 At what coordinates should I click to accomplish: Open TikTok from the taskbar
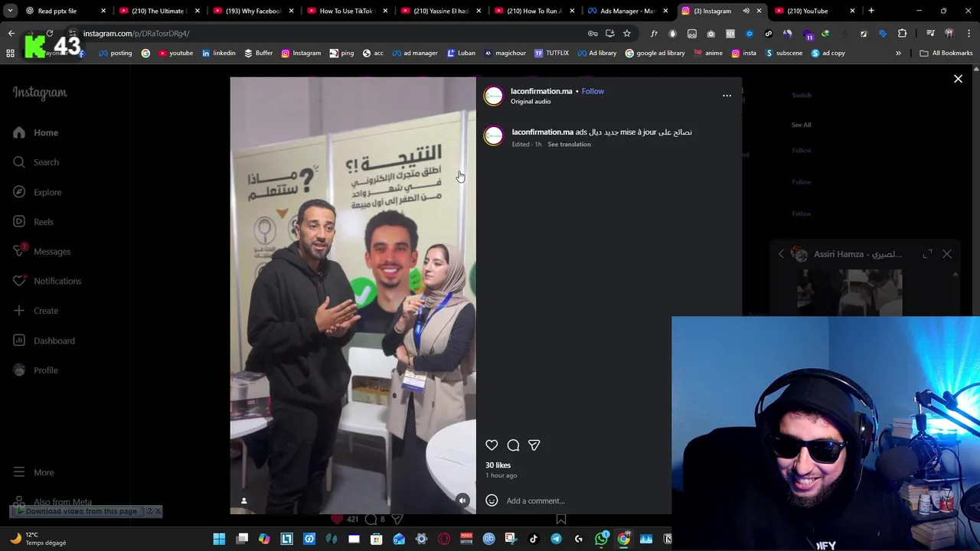point(534,540)
